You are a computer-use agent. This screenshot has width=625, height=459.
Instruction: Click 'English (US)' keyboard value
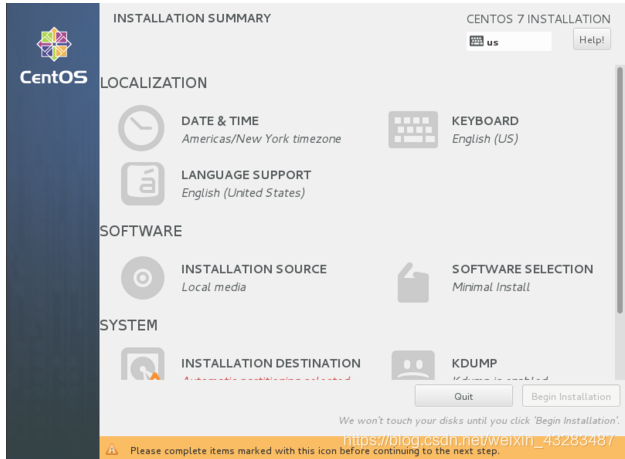pos(485,139)
